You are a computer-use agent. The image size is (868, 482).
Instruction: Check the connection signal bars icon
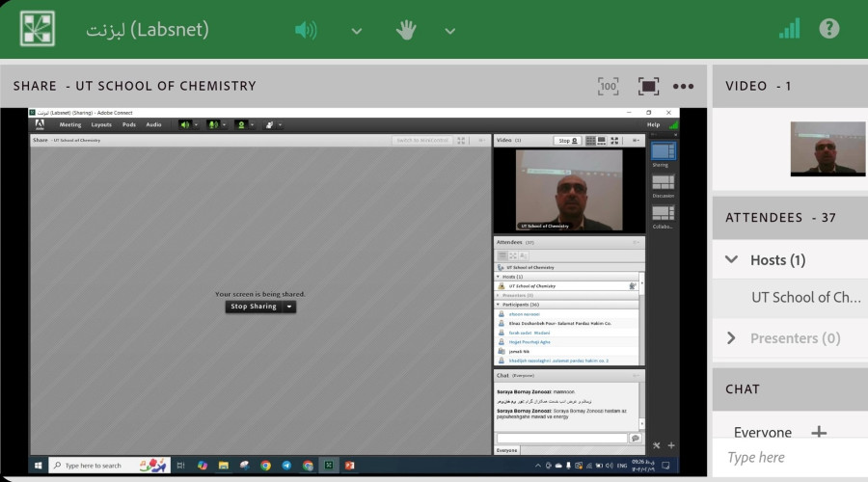click(x=789, y=29)
